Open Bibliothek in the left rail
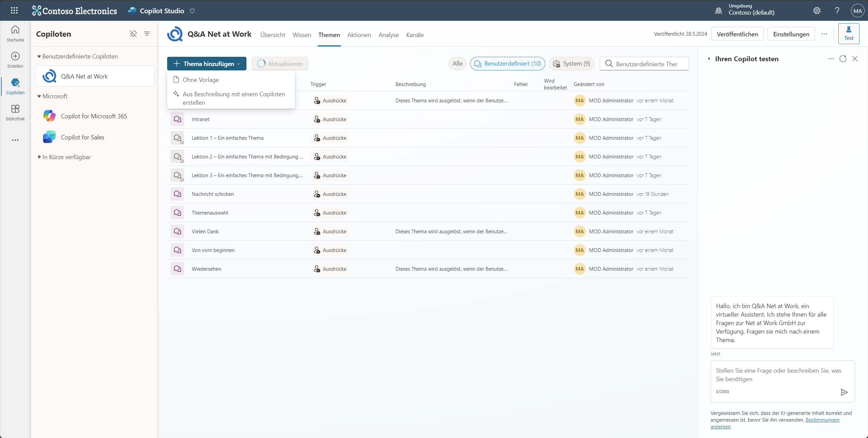 point(15,113)
